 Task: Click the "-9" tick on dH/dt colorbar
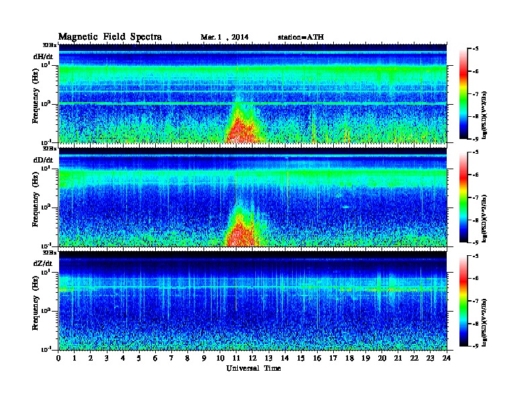[476, 139]
